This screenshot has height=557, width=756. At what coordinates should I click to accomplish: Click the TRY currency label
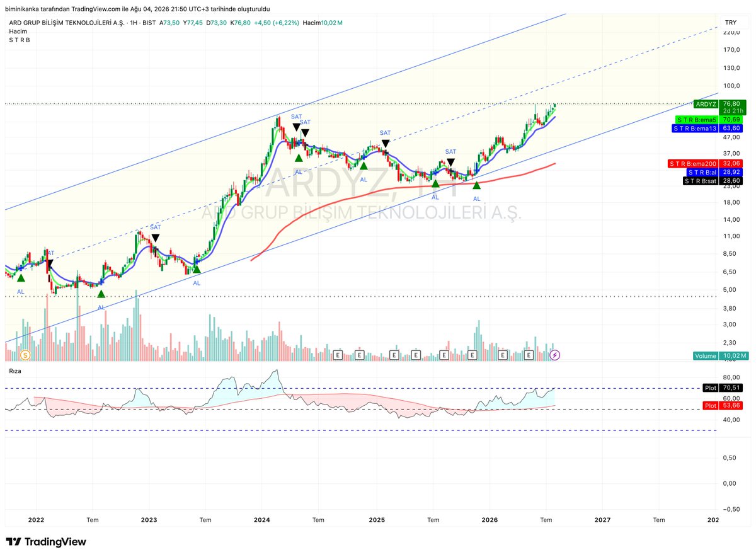(731, 22)
